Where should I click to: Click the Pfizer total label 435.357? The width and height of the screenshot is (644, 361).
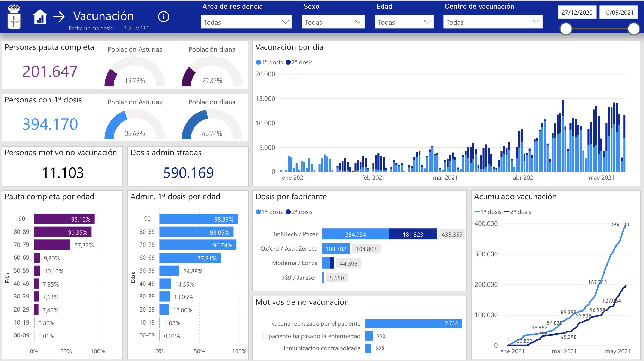tap(452, 235)
